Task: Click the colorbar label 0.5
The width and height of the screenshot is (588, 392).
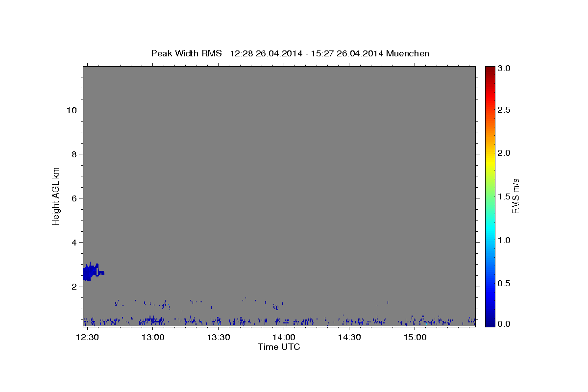Action: (505, 284)
